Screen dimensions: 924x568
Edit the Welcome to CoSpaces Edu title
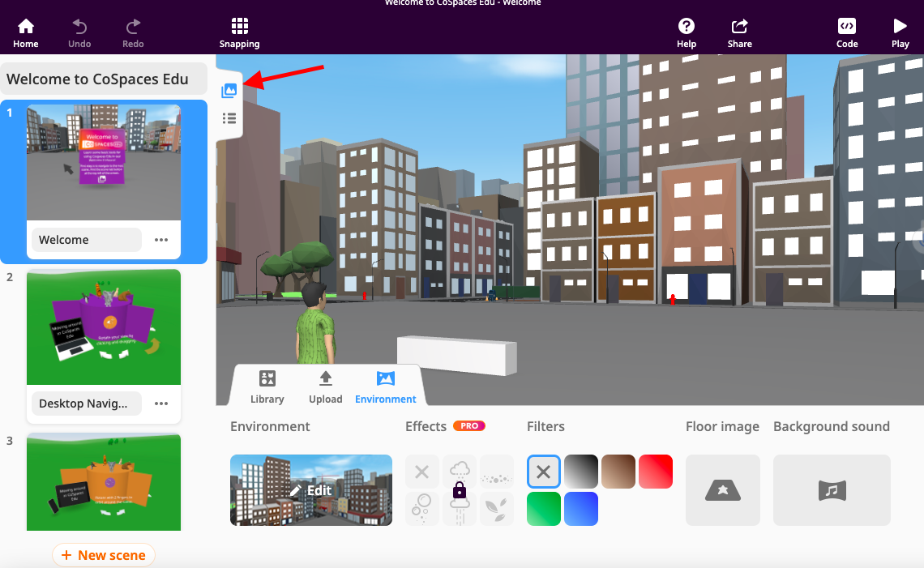pyautogui.click(x=104, y=79)
